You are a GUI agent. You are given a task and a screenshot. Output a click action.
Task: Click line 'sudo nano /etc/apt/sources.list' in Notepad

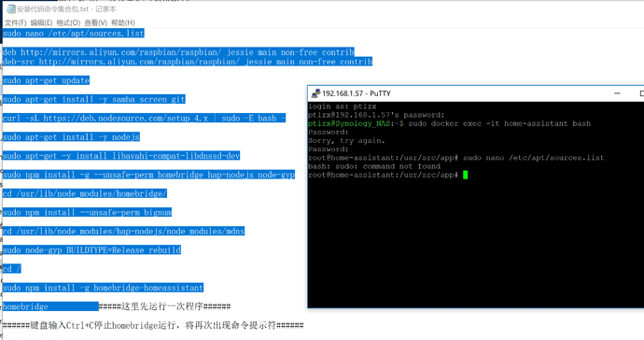[x=73, y=34]
